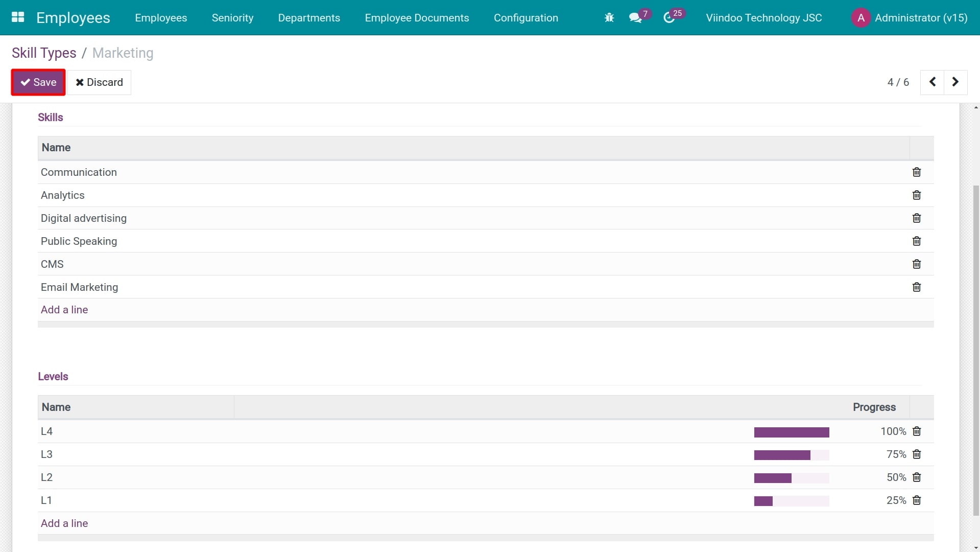The width and height of the screenshot is (980, 552).
Task: Remove the L1 level with trash icon
Action: 916,500
